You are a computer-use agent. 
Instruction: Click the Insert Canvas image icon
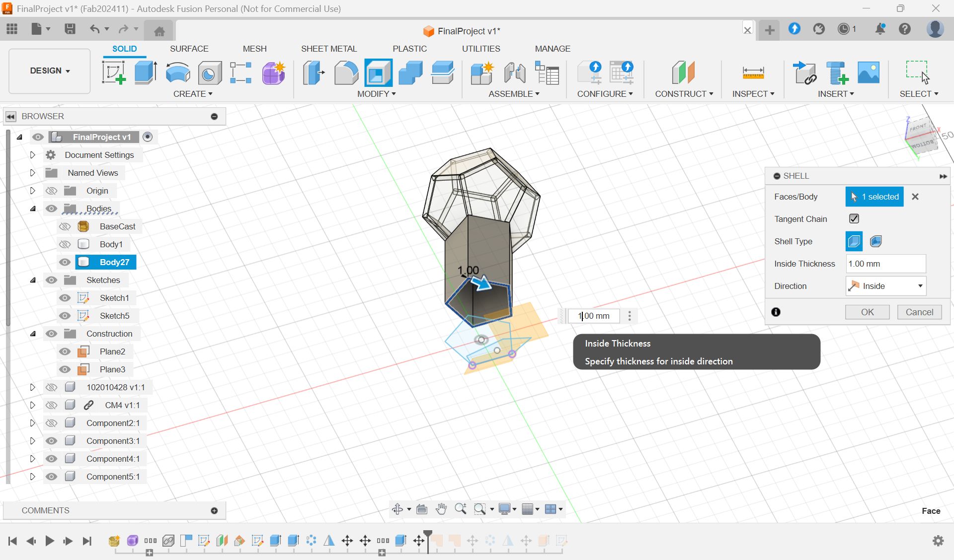click(x=869, y=72)
